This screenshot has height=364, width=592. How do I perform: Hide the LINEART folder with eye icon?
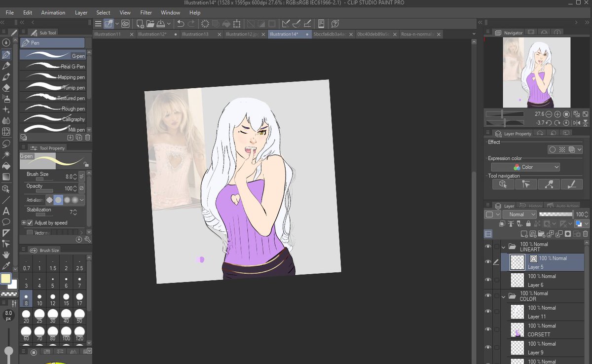(488, 247)
